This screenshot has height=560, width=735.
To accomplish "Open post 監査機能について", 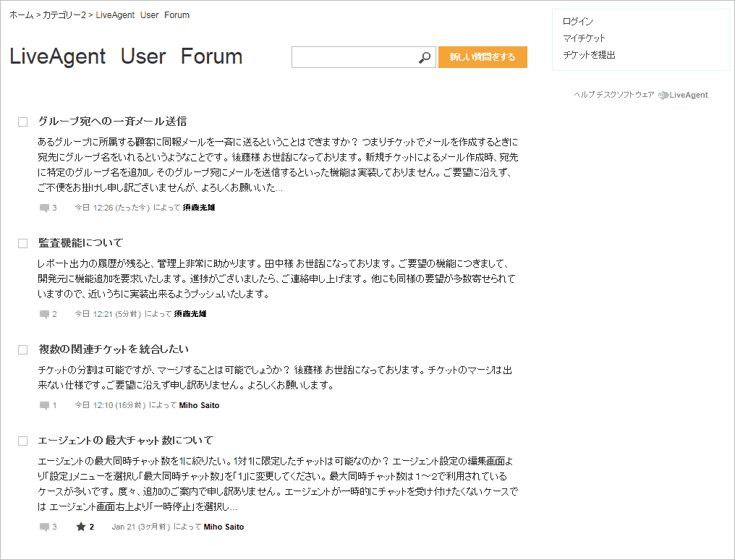I will [x=80, y=243].
